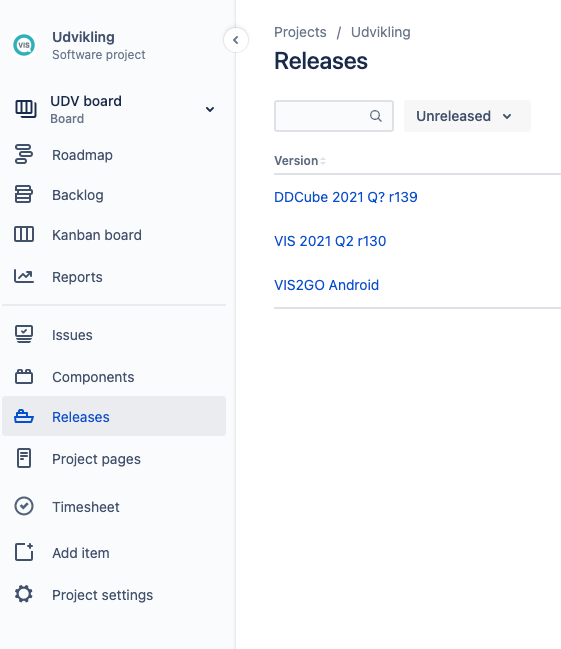The image size is (561, 649).
Task: Open Timesheet
Action: (x=114, y=507)
